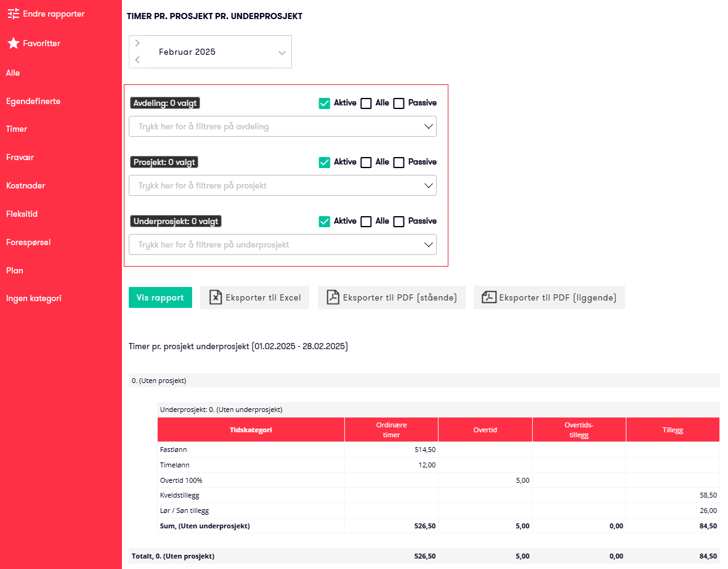
Task: Open Kostnader reports category
Action: pos(25,185)
